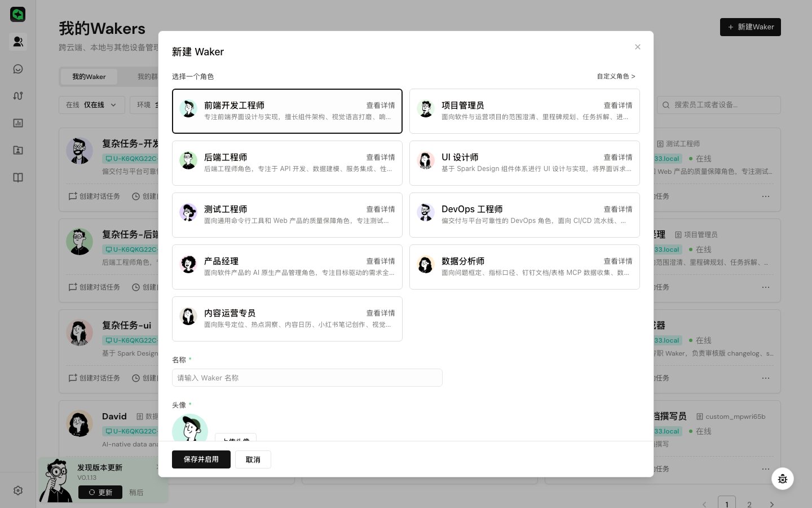Image resolution: width=812 pixels, height=508 pixels.
Task: View details of 测试工程师
Action: pyautogui.click(x=381, y=209)
